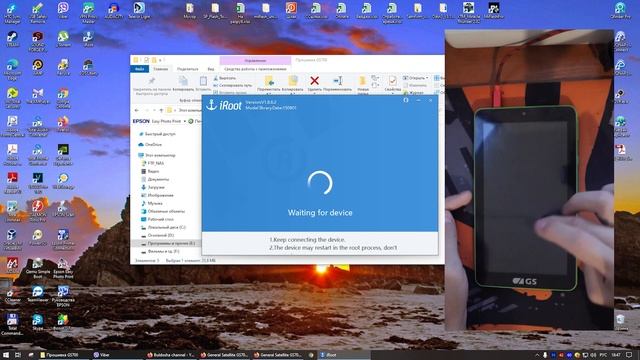
Task: Click the clock in the taskbar
Action: pyautogui.click(x=616, y=355)
